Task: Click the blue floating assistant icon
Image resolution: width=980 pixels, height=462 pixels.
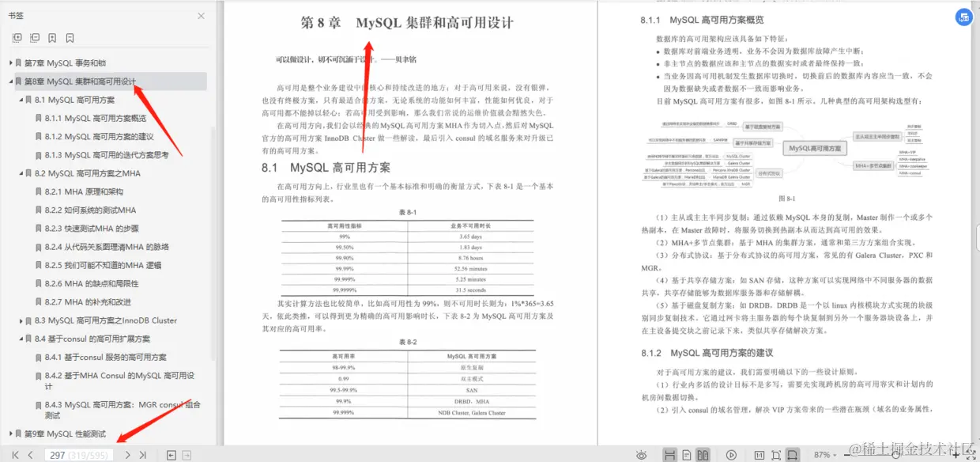Action: click(x=964, y=17)
